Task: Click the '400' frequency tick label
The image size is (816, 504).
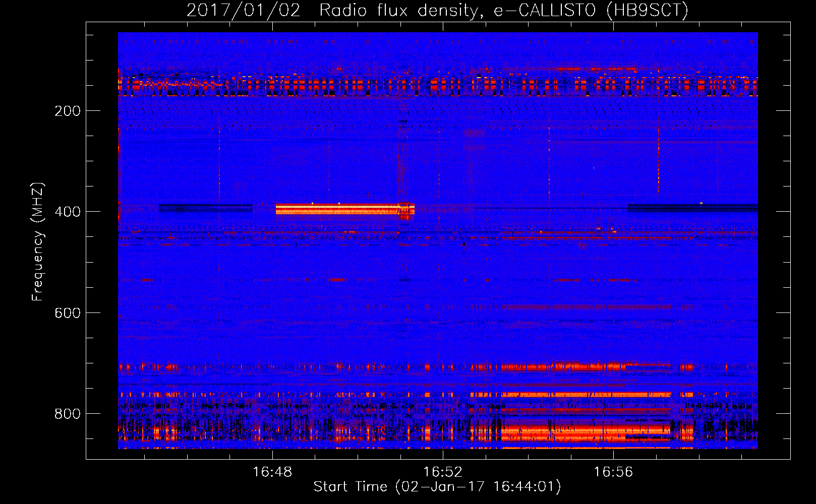Action: 68,212
